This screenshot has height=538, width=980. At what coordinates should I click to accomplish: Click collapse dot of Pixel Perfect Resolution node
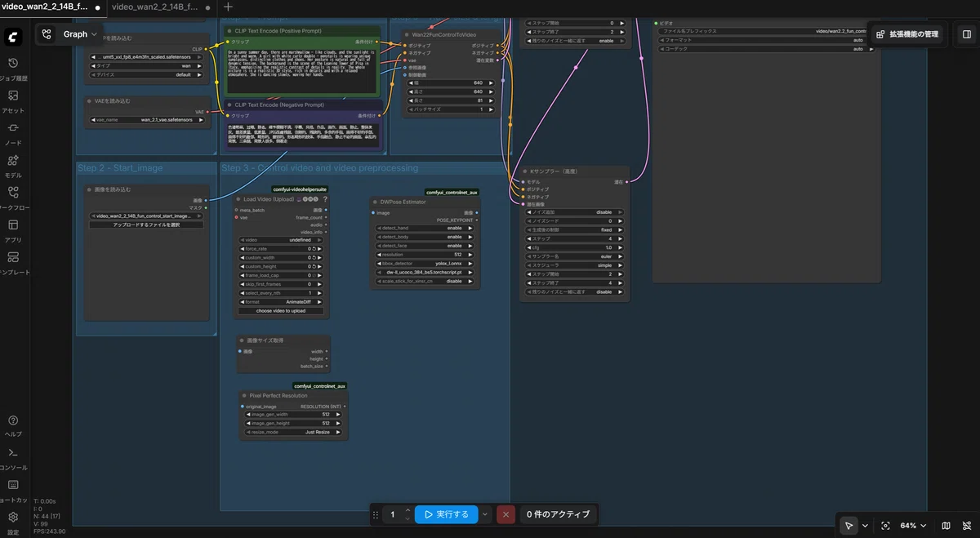point(244,395)
